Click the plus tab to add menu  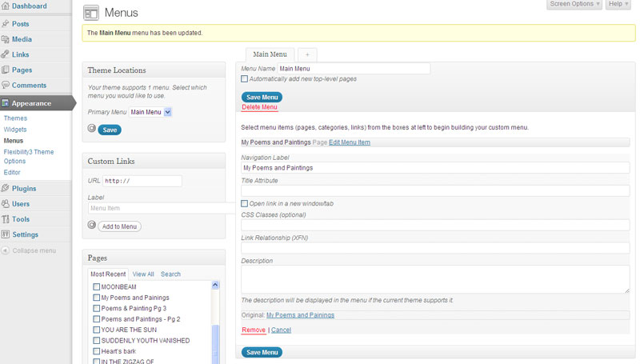pyautogui.click(x=307, y=54)
